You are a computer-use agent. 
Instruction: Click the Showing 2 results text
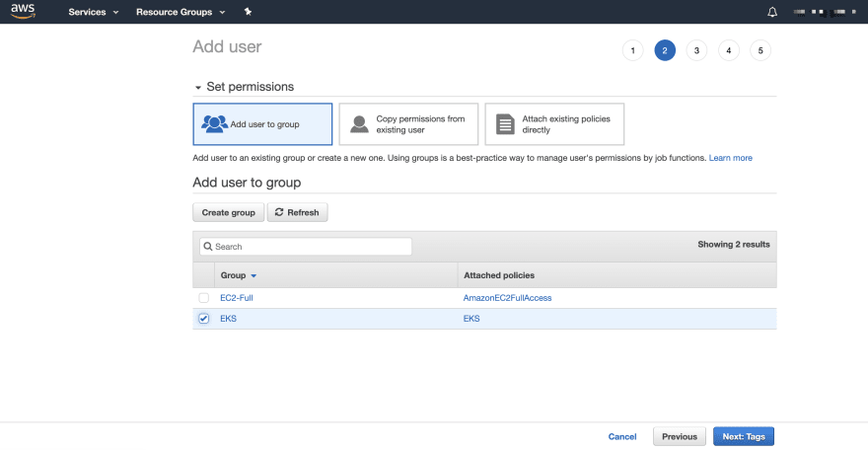[734, 244]
